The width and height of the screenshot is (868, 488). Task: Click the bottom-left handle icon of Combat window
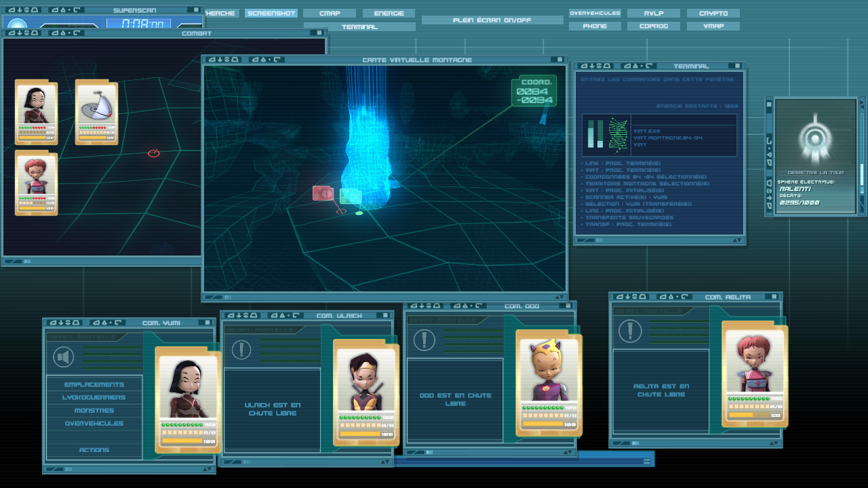click(x=12, y=261)
